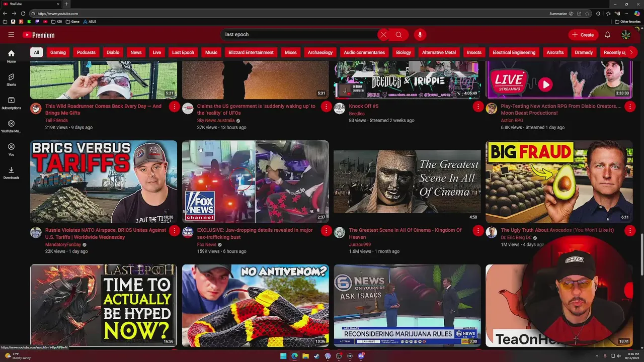Open the Big Fraud avocado thumbnail
The height and width of the screenshot is (362, 644).
pyautogui.click(x=559, y=182)
